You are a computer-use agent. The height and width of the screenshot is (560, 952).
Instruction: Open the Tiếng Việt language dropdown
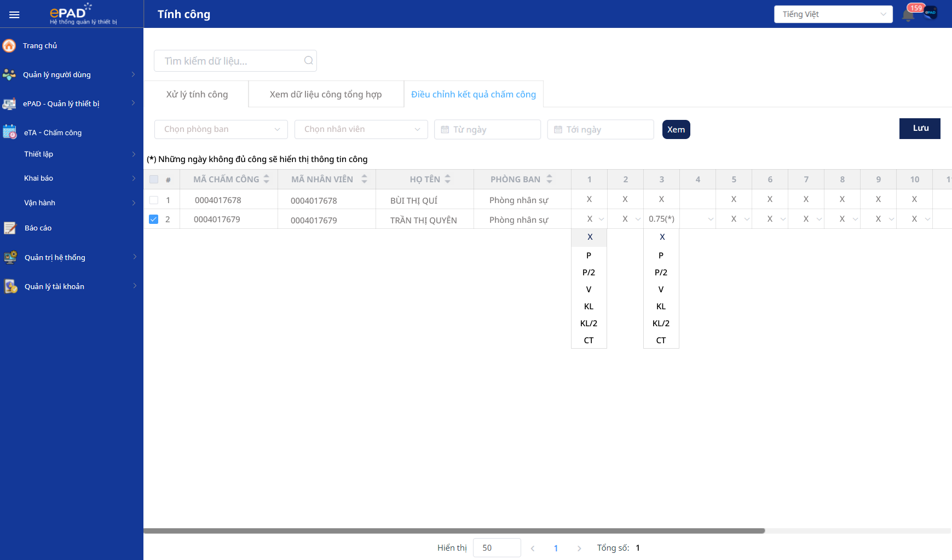coord(833,14)
